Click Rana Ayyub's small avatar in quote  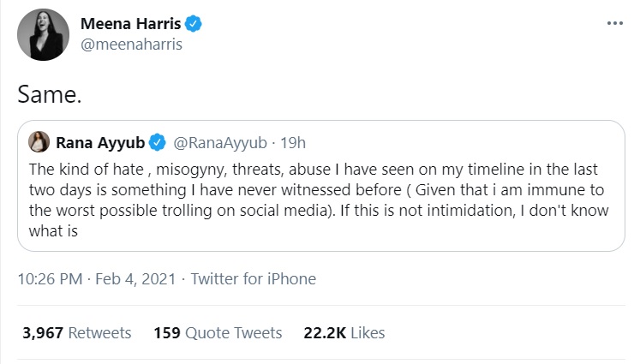click(39, 141)
